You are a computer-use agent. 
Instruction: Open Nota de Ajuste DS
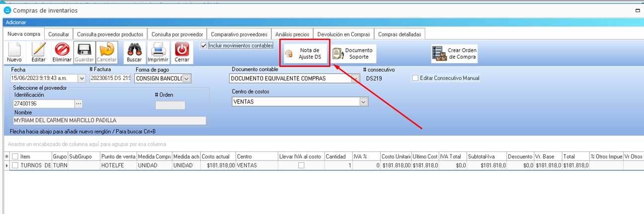305,54
